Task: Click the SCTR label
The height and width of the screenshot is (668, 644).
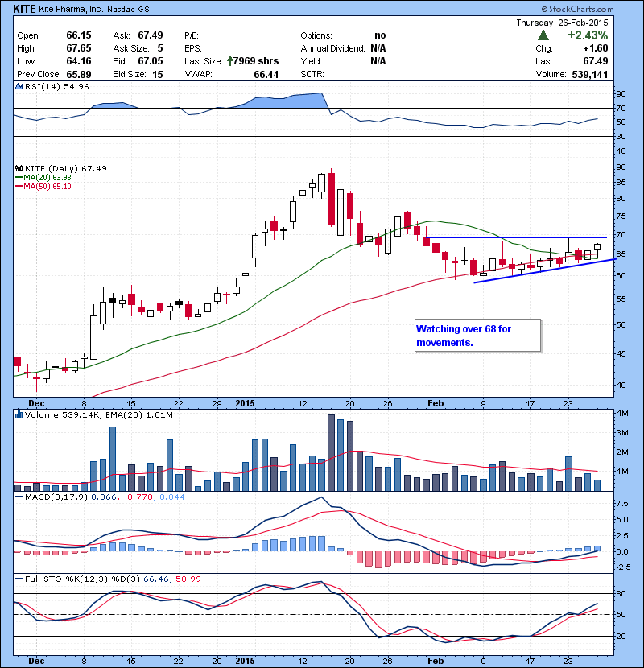Action: [312, 74]
